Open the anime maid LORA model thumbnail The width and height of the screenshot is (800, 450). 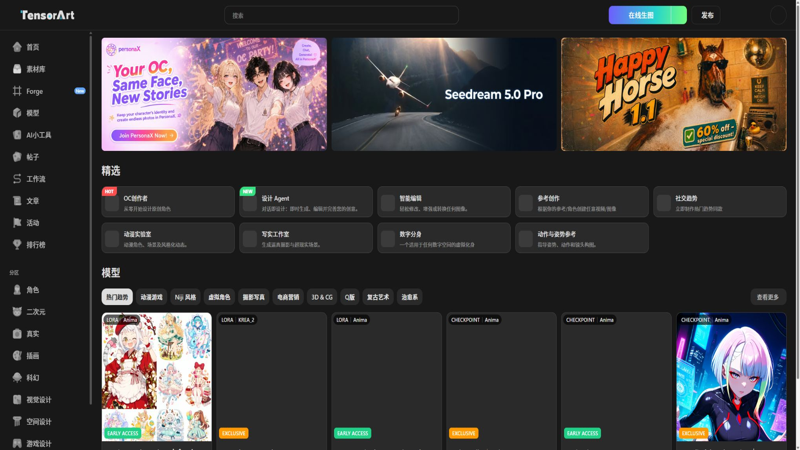pos(157,377)
